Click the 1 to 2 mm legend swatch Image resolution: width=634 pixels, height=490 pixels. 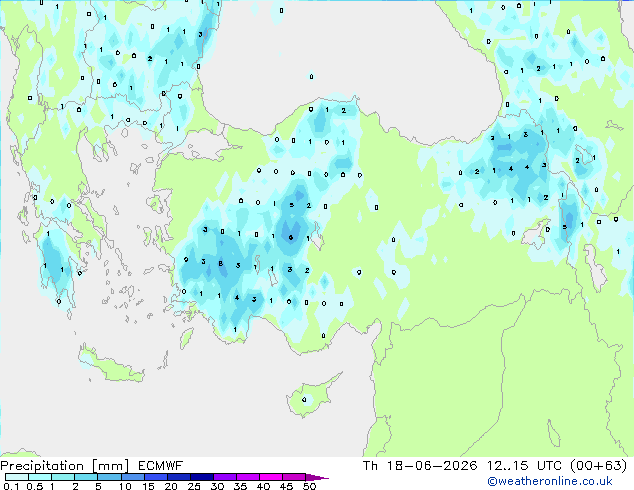click(x=63, y=477)
